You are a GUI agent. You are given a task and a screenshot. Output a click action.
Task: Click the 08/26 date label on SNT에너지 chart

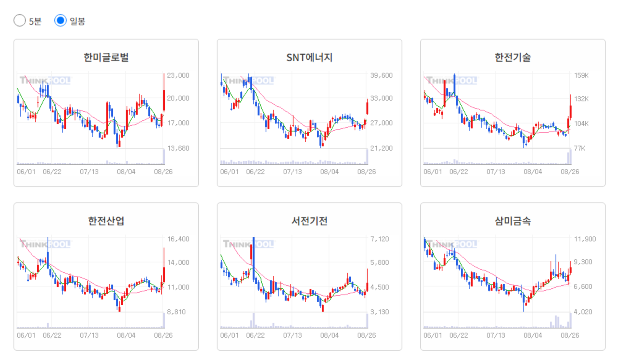tap(367, 172)
